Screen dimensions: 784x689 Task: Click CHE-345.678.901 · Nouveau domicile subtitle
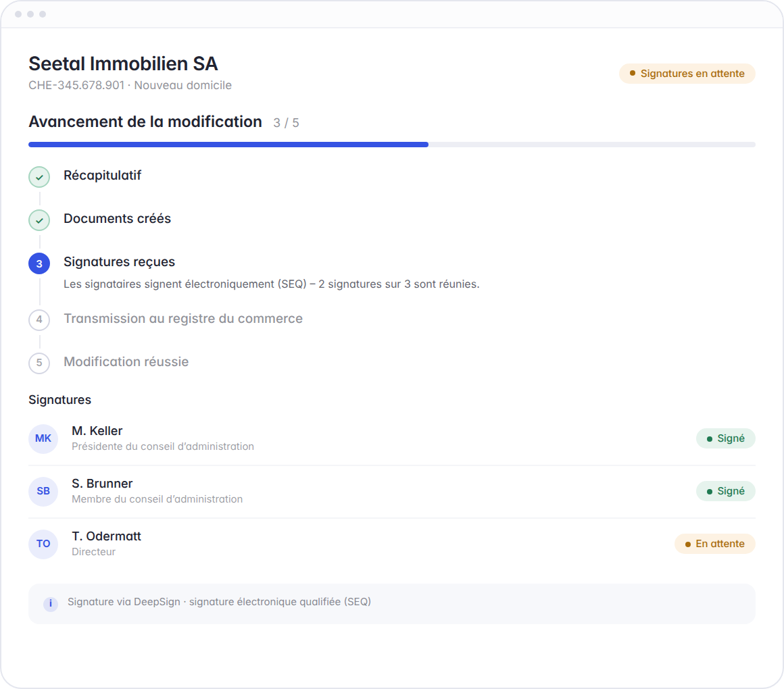[x=130, y=85]
